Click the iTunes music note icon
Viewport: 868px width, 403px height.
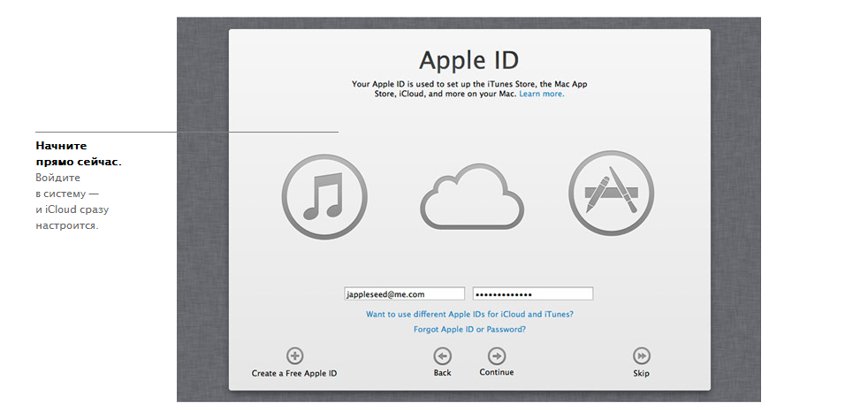(324, 196)
